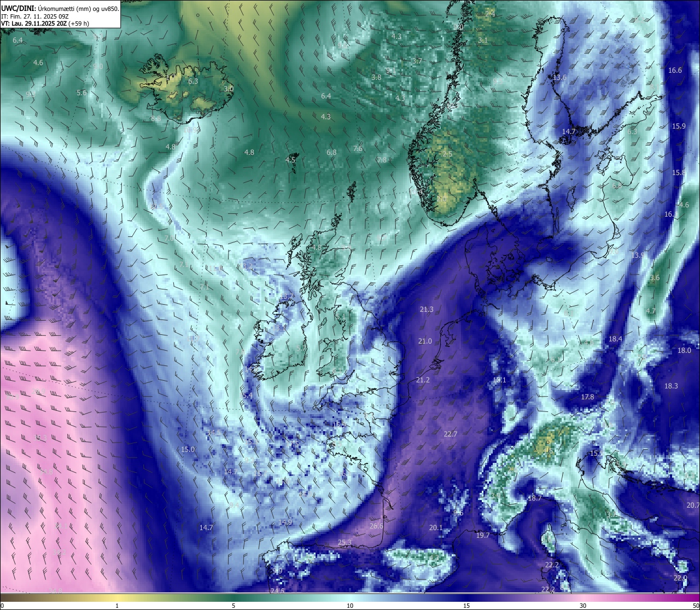Click the 21.0 value on the map
The image size is (700, 610).
click(x=425, y=341)
